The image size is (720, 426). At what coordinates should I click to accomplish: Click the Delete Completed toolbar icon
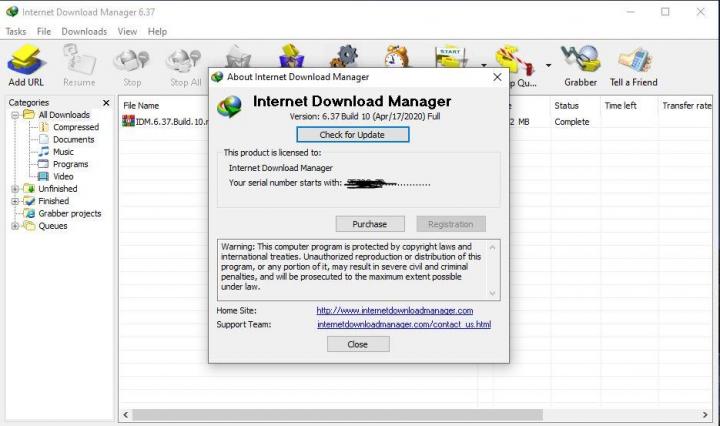pos(292,56)
